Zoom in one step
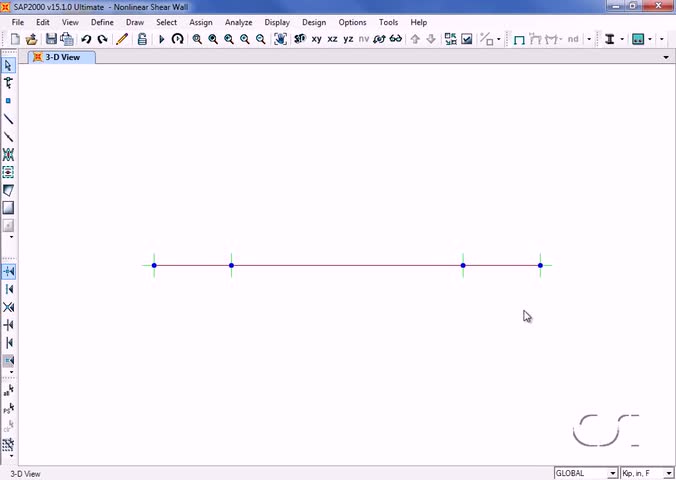The image size is (676, 480). pos(245,39)
